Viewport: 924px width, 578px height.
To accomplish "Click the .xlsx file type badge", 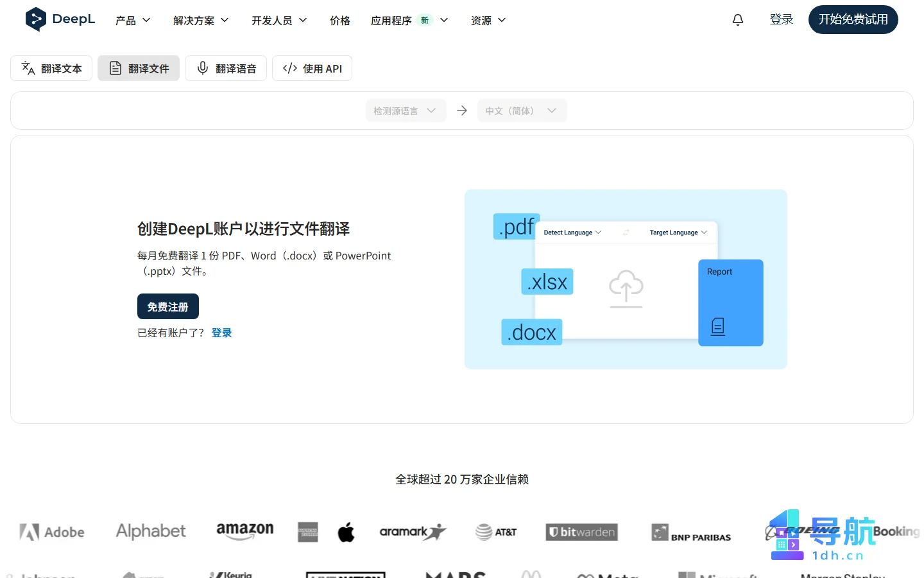I will (x=547, y=281).
